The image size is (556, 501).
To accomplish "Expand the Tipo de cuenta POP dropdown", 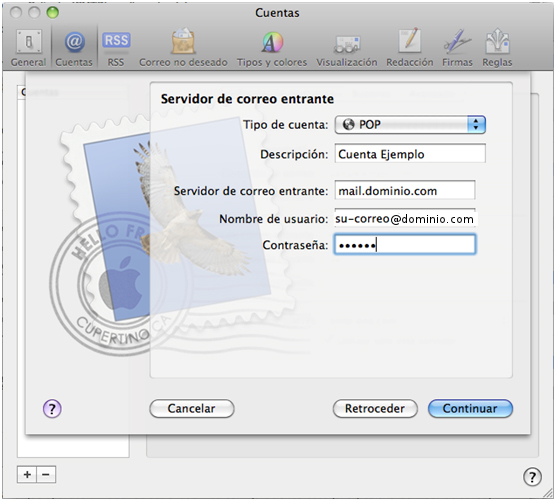I will click(x=410, y=125).
